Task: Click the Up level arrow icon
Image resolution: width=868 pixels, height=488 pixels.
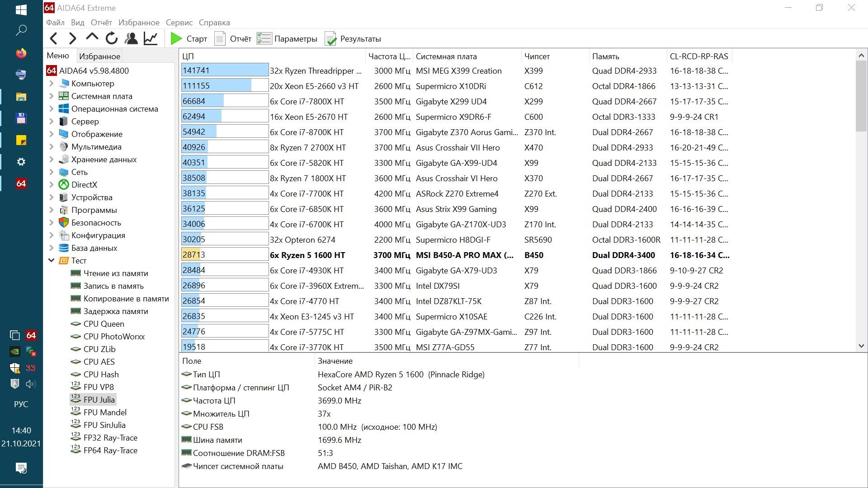Action: coord(92,38)
